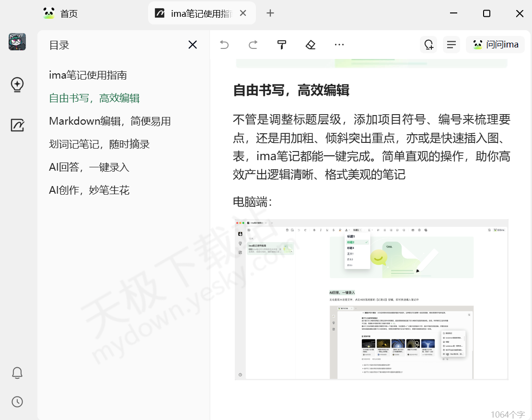Click the lightbulb-plus icon in top toolbar
This screenshot has height=420, width=532.
click(x=428, y=45)
